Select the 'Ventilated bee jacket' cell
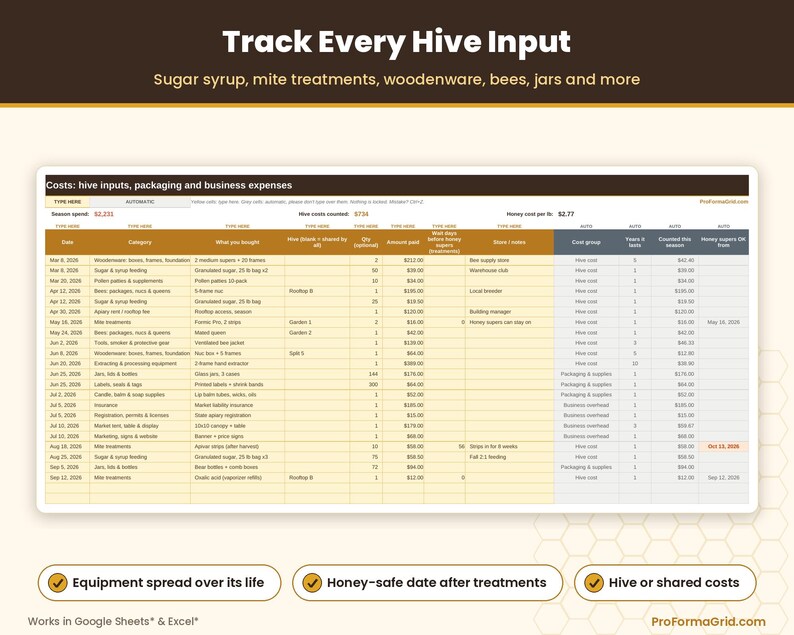 click(237, 343)
